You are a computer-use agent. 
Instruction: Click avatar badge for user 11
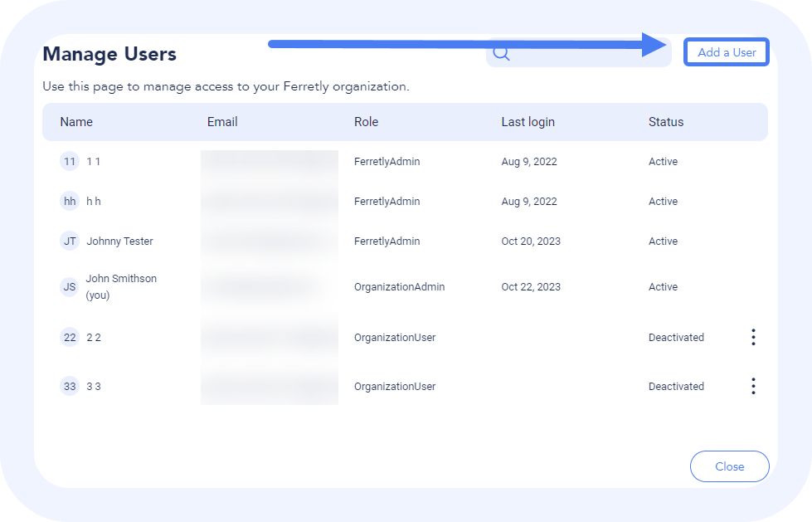point(70,162)
